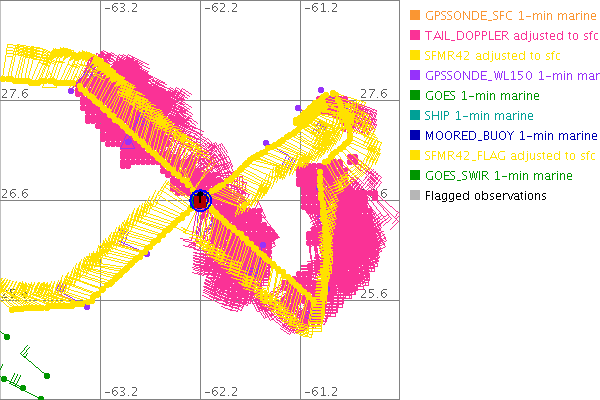The width and height of the screenshot is (600, 400).
Task: Select the dark blue MOORED_BUOY swatch
Action: 415,136
